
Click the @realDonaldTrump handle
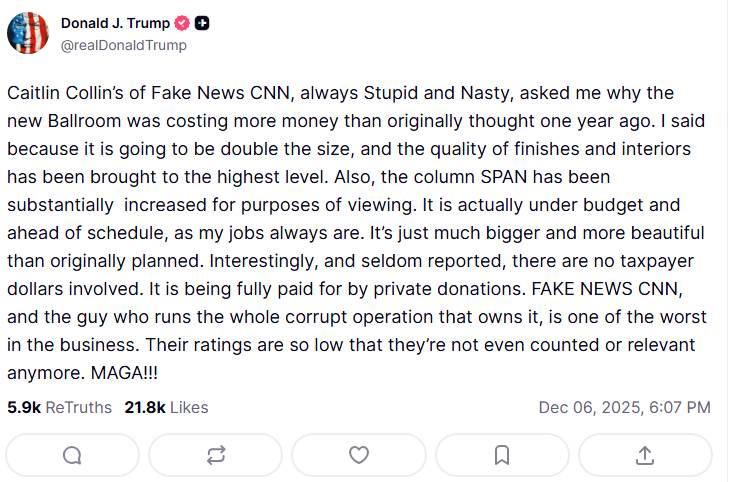pos(123,45)
